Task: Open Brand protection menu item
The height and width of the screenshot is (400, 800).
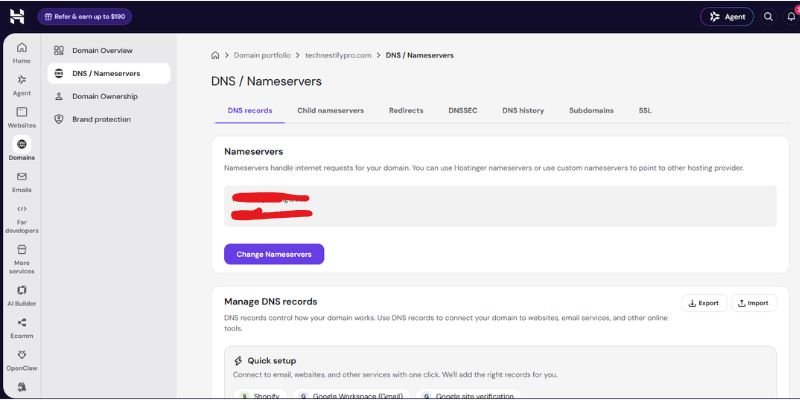Action: (109, 119)
